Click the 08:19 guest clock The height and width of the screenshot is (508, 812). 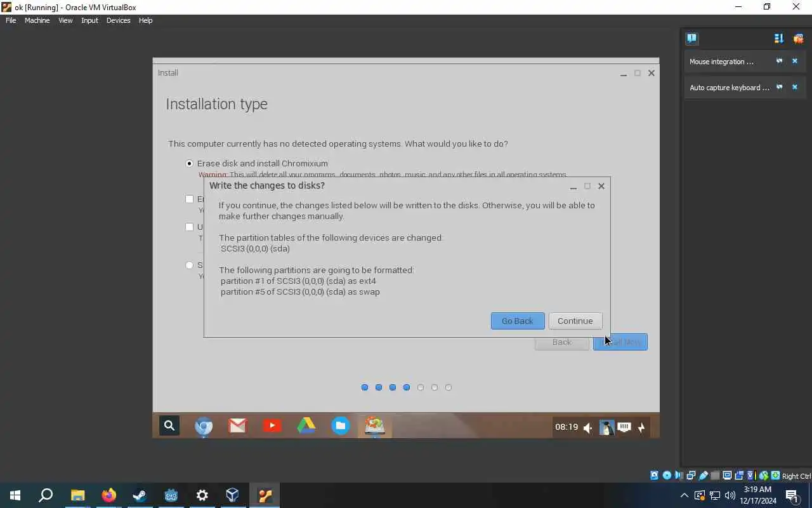566,427
